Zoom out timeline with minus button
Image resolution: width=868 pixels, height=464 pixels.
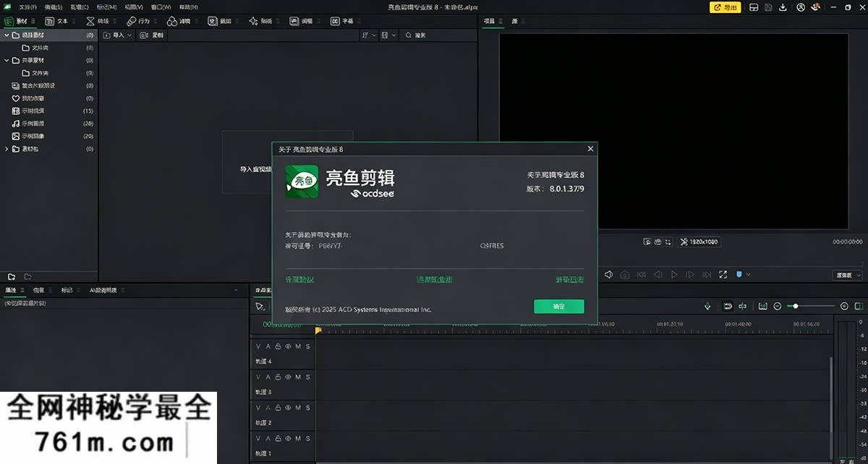pos(778,306)
